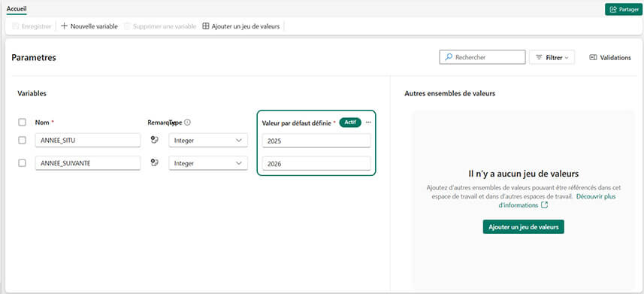Open remark icon for ANNEE_SITU
The height and width of the screenshot is (294, 644).
[155, 140]
